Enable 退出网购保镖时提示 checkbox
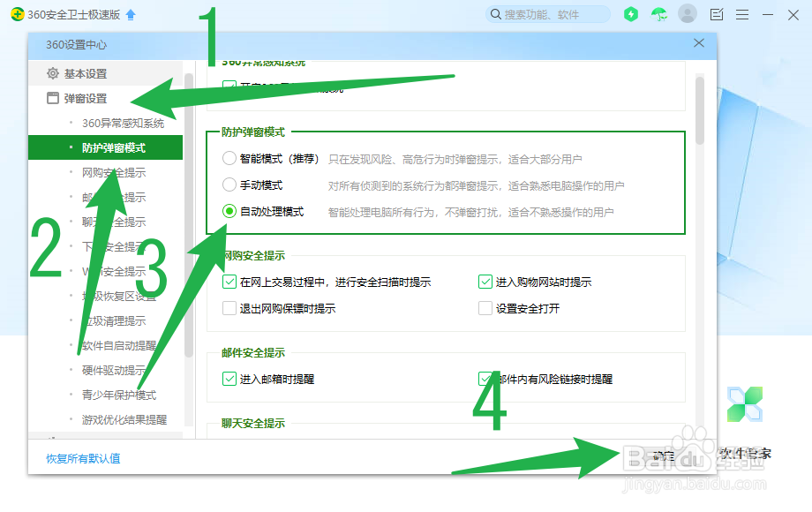The width and height of the screenshot is (812, 512). 229,308
